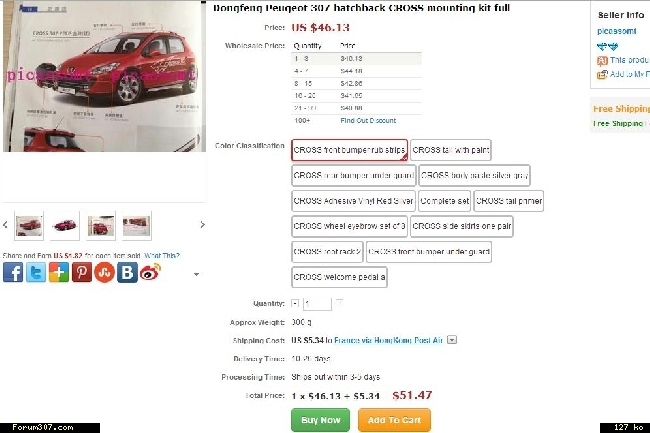Click the orange Add To Cart button
The width and height of the screenshot is (650, 433).
coord(394,420)
